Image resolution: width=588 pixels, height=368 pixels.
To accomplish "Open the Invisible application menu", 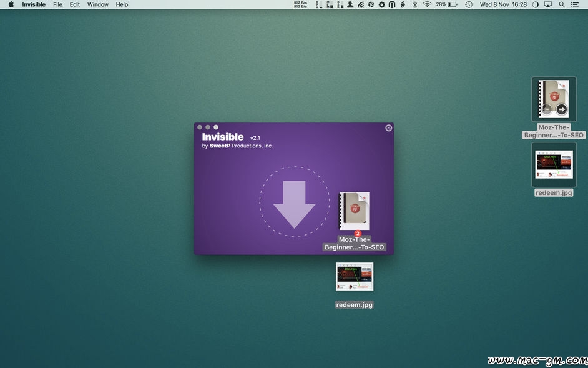I will point(34,4).
